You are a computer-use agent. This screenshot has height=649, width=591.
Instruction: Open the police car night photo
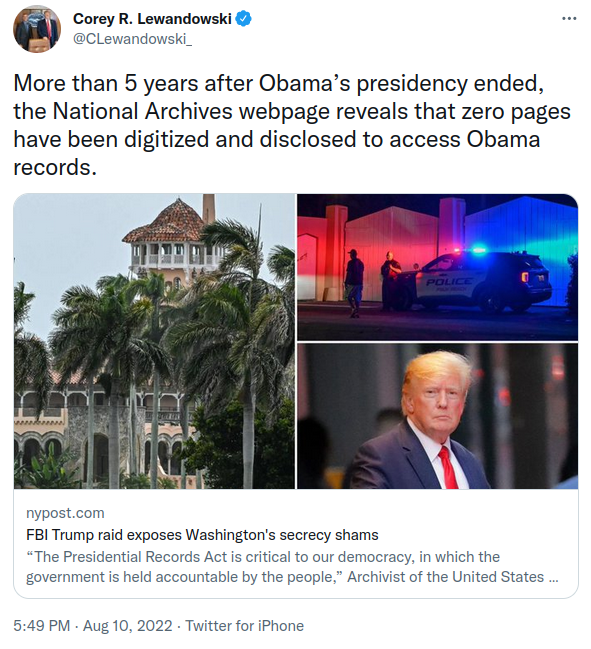coord(437,267)
